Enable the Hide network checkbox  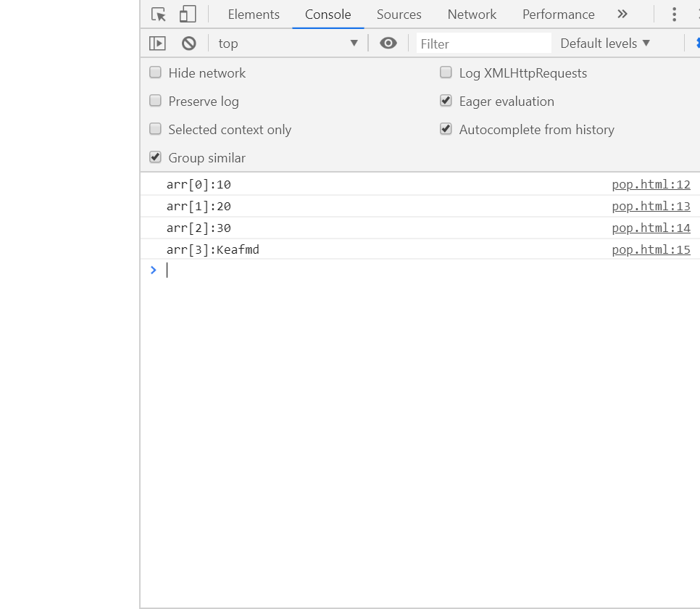click(155, 72)
